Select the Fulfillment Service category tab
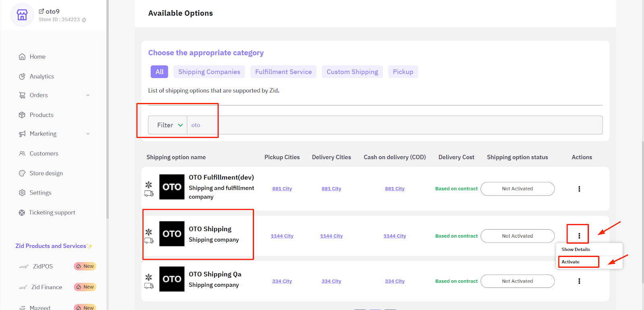The image size is (644, 310). [283, 72]
